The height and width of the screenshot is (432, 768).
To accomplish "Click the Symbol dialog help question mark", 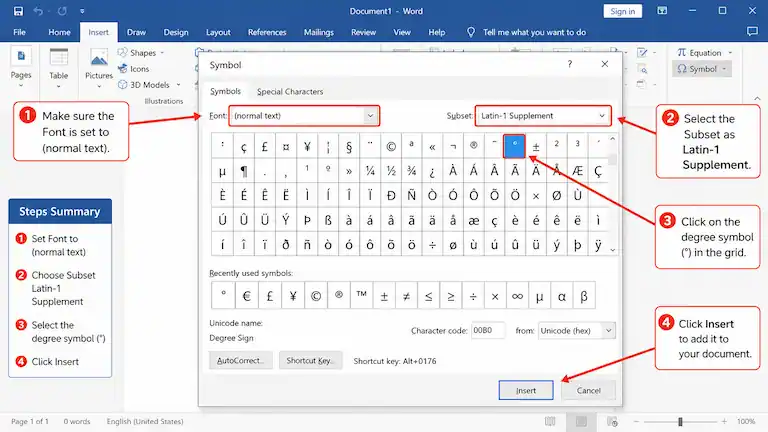I will [x=570, y=64].
